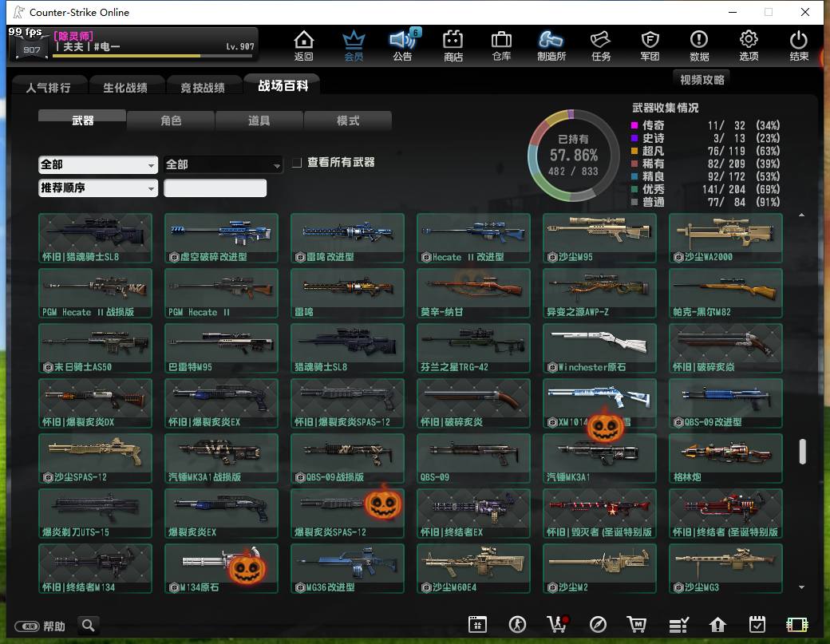
Task: Click the cart icon with red dot
Action: pos(557,625)
